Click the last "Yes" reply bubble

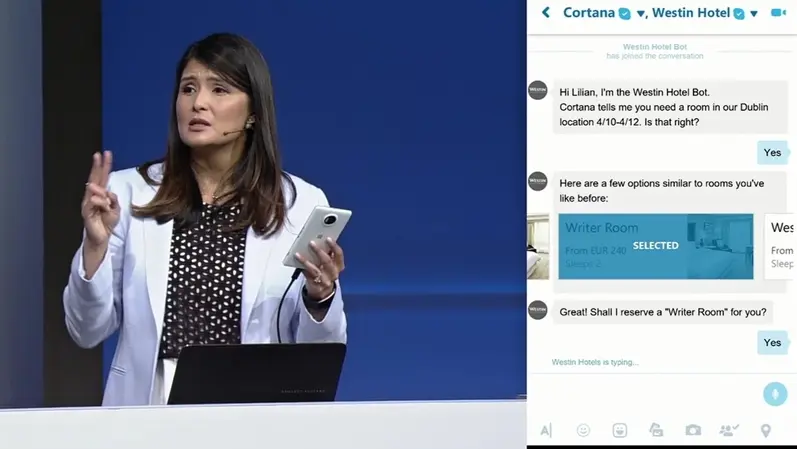tap(773, 343)
